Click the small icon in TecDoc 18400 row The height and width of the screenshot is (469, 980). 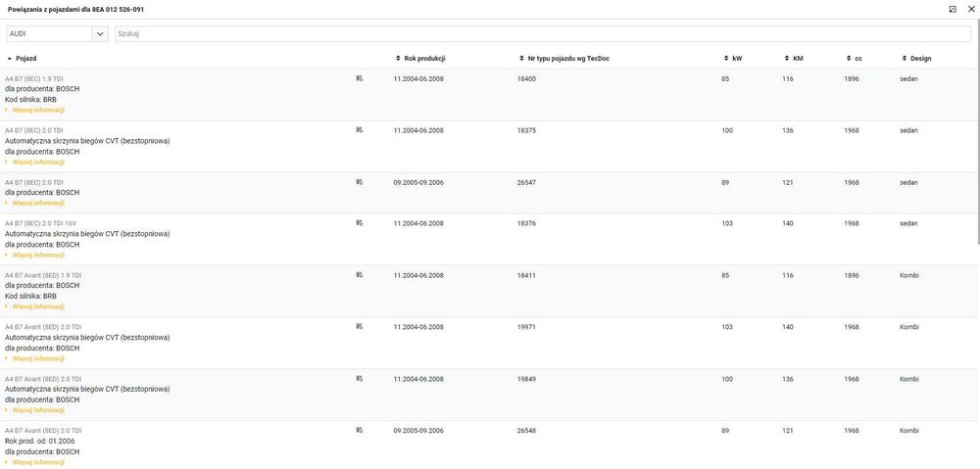360,78
